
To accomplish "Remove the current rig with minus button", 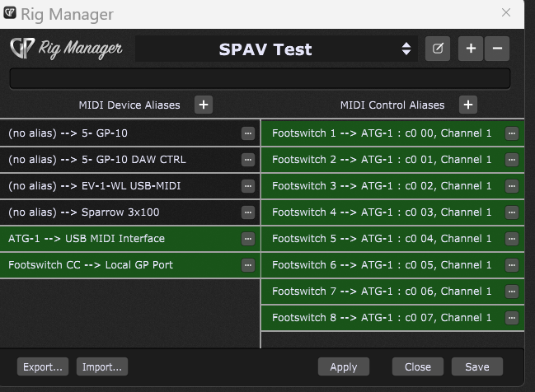I will pyautogui.click(x=497, y=49).
